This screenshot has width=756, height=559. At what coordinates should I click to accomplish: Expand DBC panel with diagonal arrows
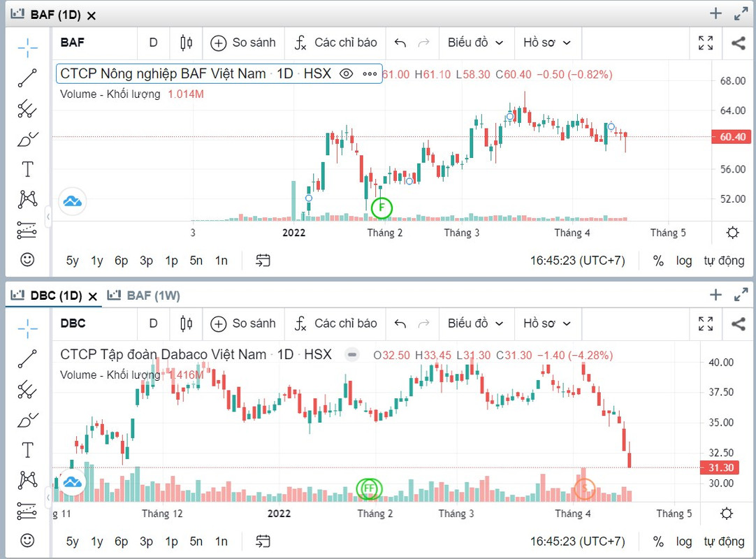coord(741,295)
